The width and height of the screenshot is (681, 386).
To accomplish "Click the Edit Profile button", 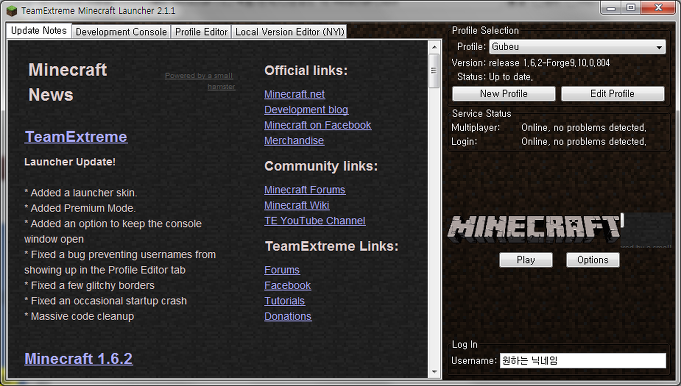I will pyautogui.click(x=612, y=94).
